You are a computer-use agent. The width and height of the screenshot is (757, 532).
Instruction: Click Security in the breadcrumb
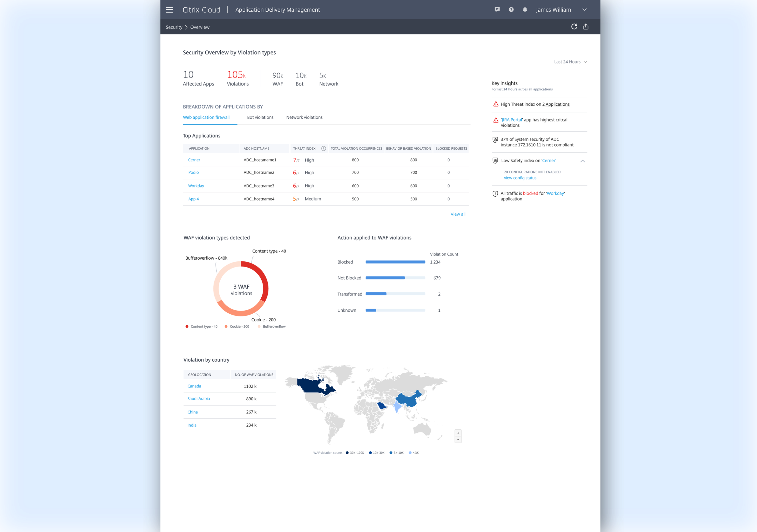tap(174, 27)
